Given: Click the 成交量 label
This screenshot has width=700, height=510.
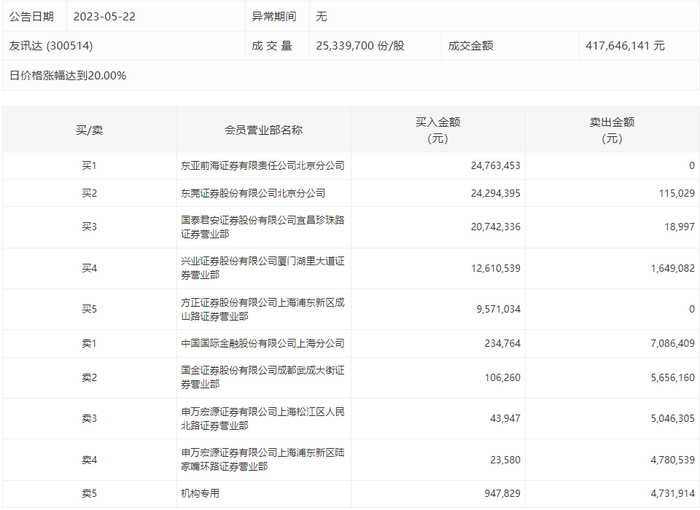Looking at the screenshot, I should click(x=272, y=46).
